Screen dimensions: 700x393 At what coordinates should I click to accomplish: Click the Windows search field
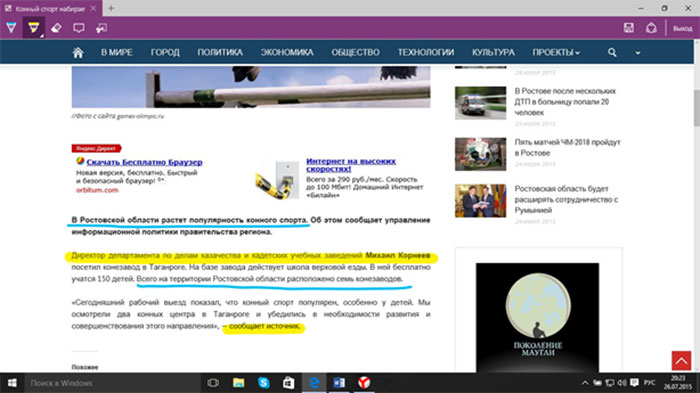pyautogui.click(x=112, y=383)
